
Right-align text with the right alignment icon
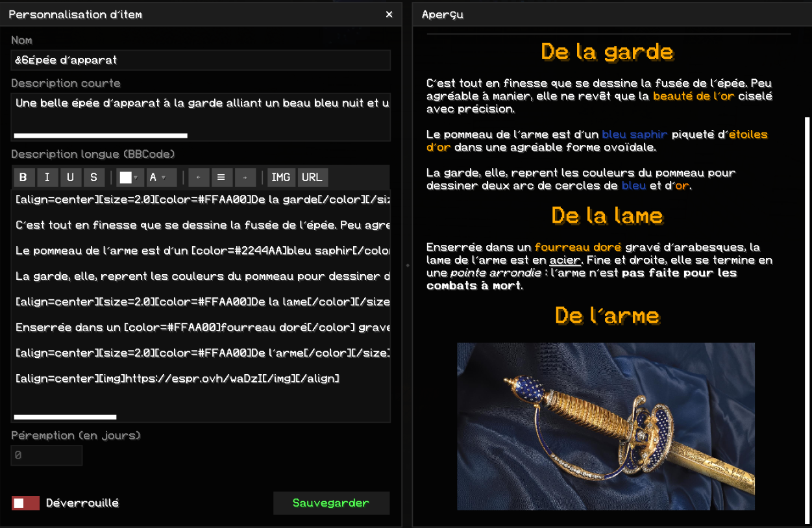[x=245, y=177]
